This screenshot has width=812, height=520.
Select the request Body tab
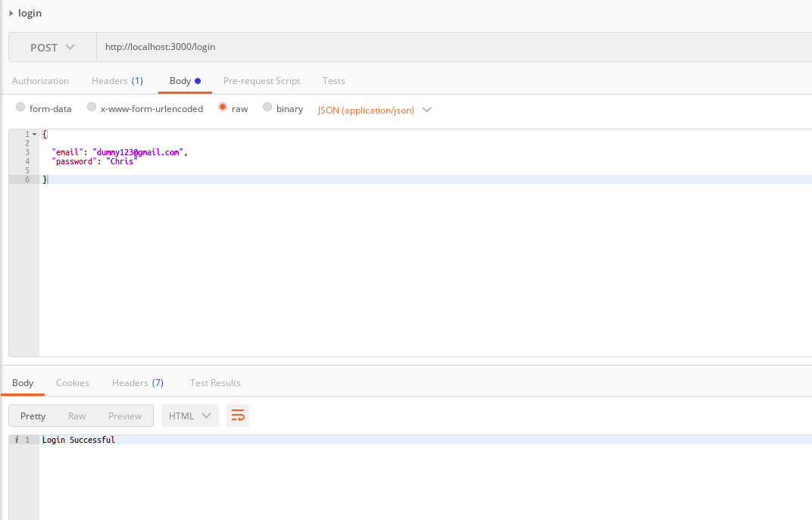tap(185, 81)
